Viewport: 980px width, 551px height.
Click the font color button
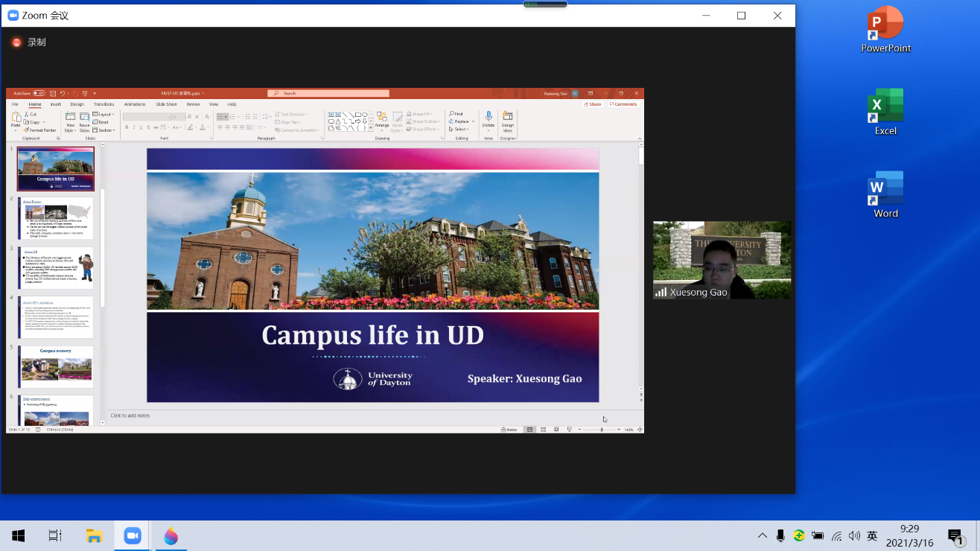(203, 127)
